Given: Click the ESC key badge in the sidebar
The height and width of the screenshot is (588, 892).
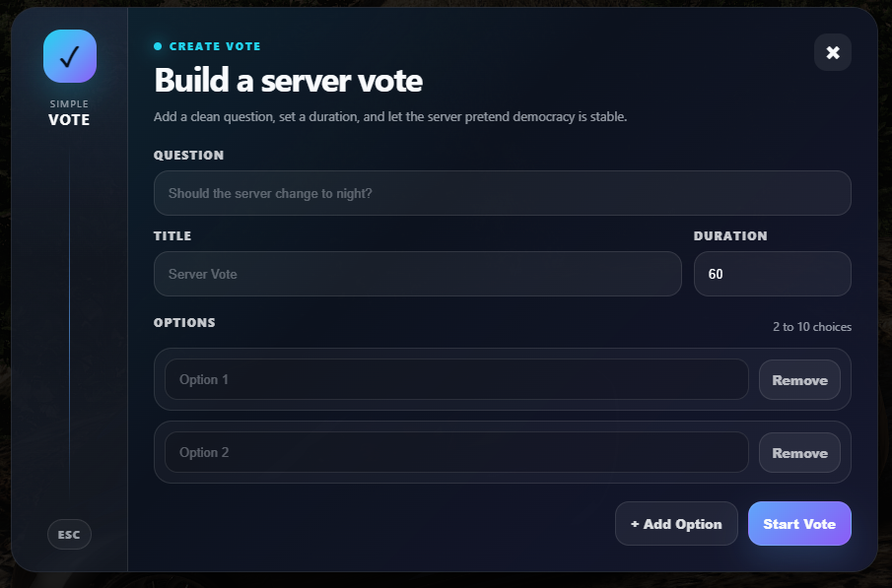Looking at the screenshot, I should pyautogui.click(x=69, y=535).
